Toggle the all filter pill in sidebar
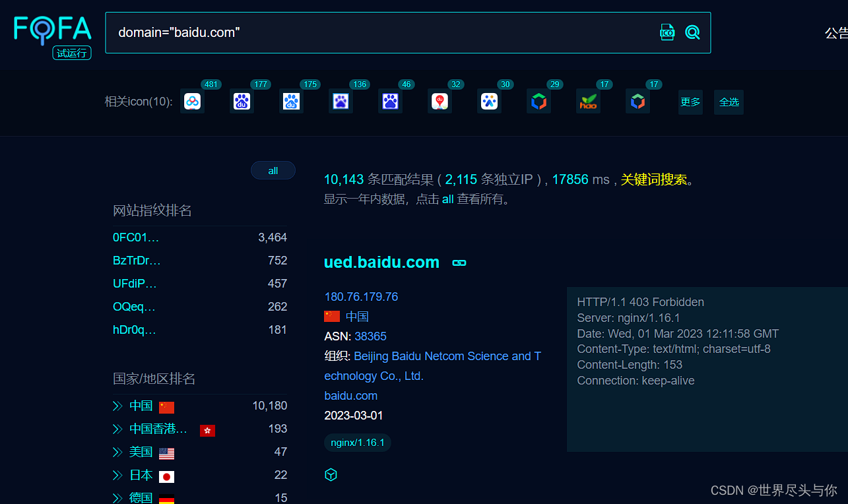This screenshot has width=848, height=504. 273,170
